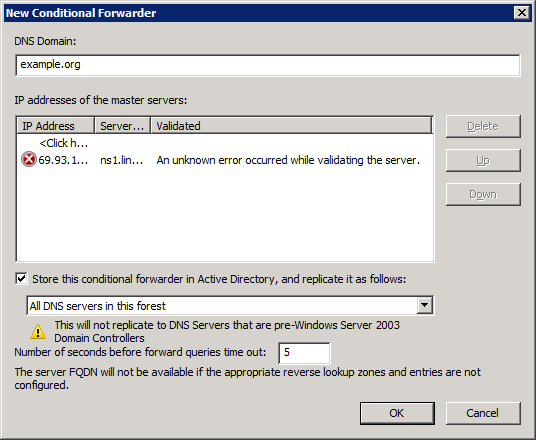Click the Down button
The image size is (536, 440).
click(x=483, y=194)
